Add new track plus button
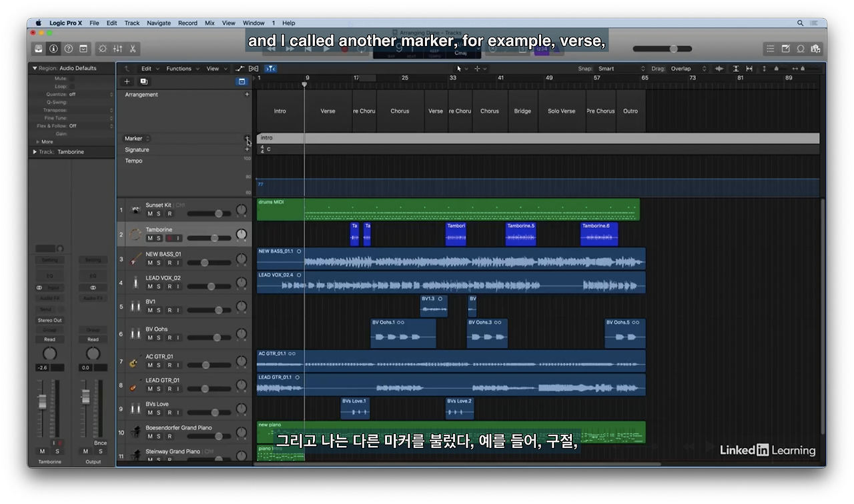Image resolution: width=854 pixels, height=504 pixels. click(x=127, y=81)
